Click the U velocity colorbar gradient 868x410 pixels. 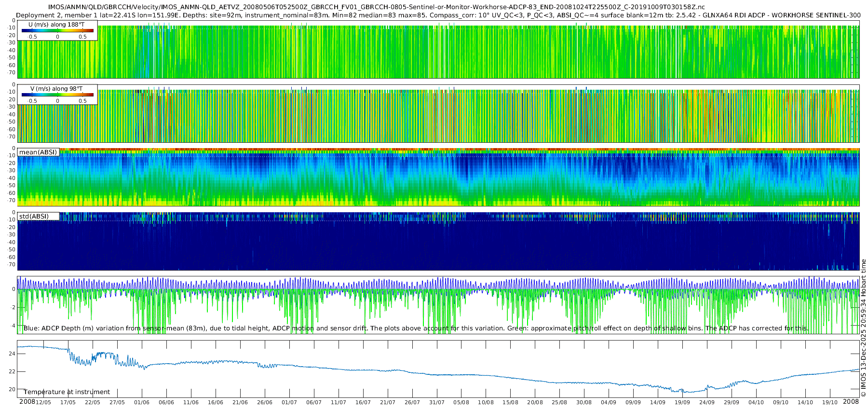click(57, 31)
